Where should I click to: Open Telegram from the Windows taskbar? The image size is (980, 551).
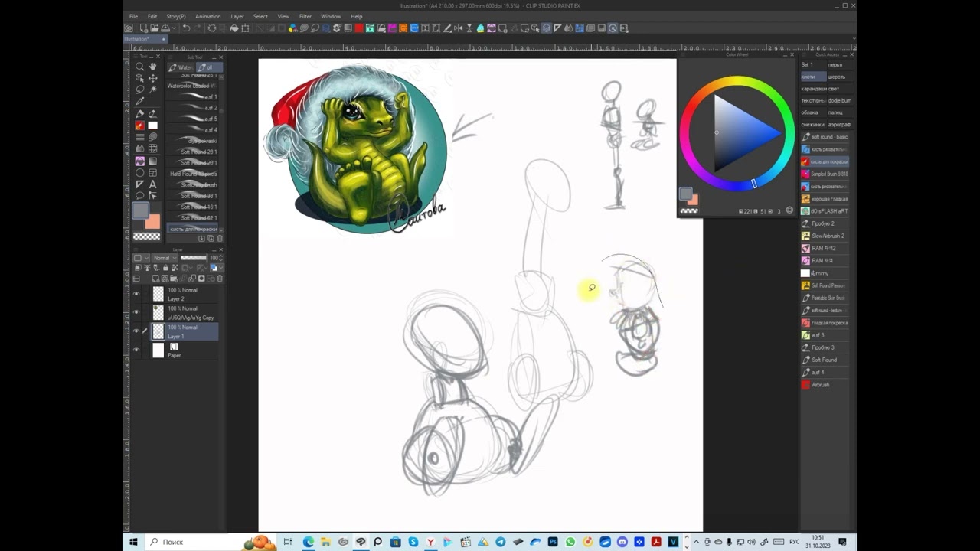click(x=500, y=542)
